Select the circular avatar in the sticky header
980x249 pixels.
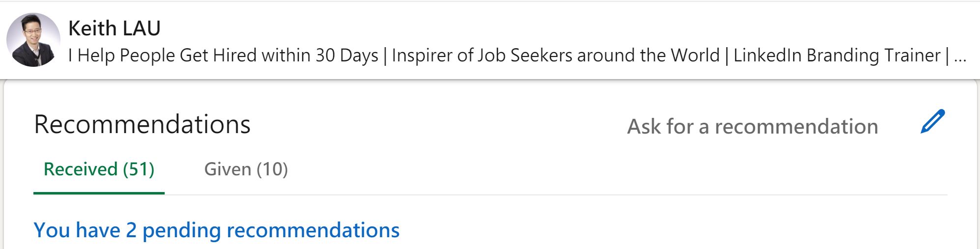coord(33,40)
